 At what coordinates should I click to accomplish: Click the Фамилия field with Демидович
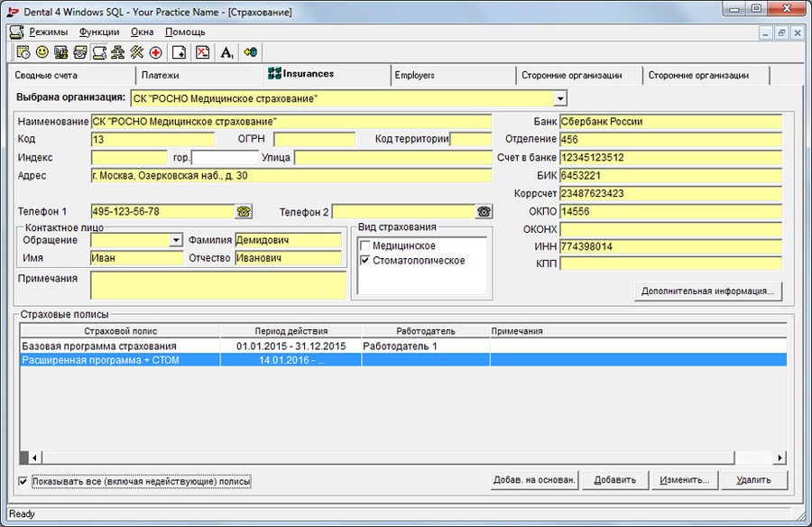coord(289,240)
